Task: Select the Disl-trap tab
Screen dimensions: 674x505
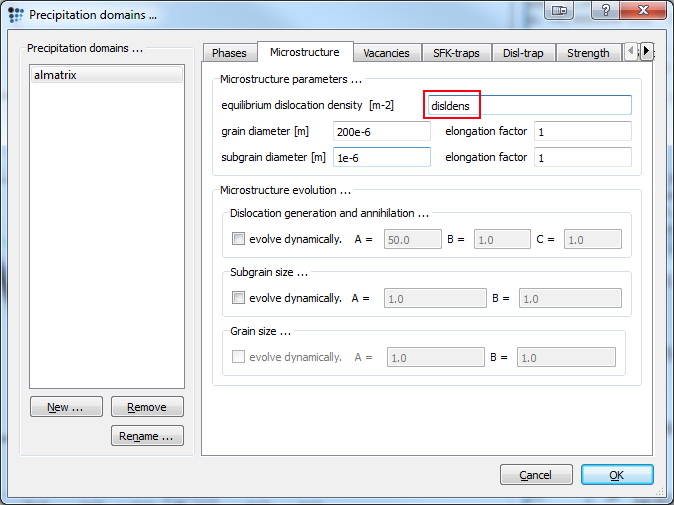Action: click(523, 53)
